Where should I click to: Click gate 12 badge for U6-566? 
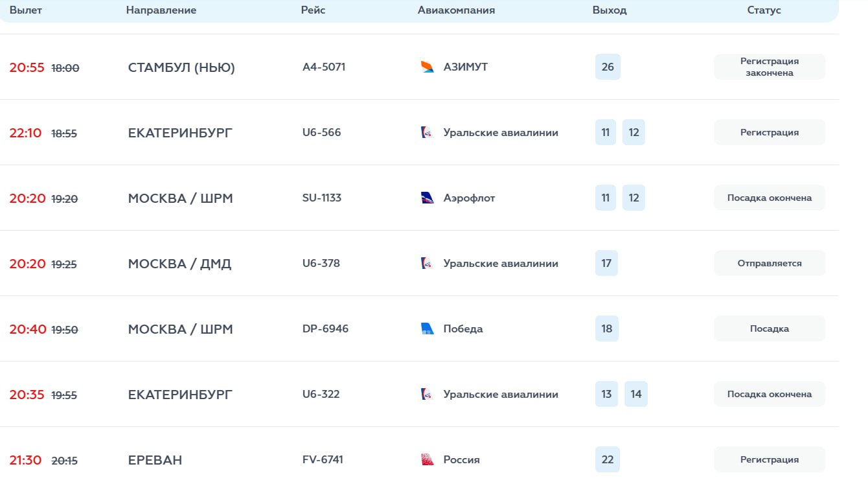(x=634, y=132)
